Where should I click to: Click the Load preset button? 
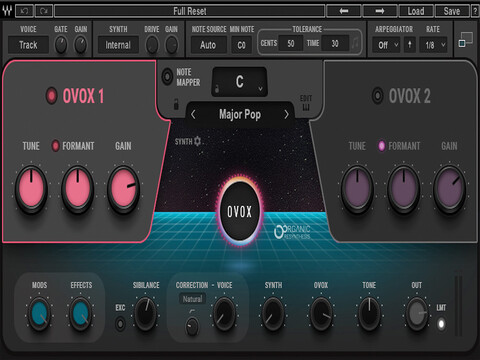[416, 11]
